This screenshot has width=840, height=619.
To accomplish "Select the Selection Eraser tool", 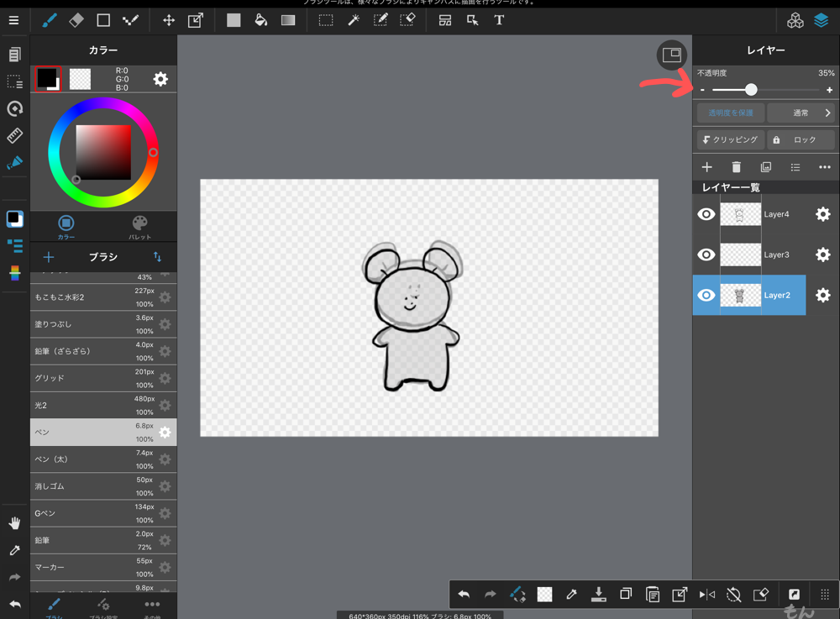I will pyautogui.click(x=407, y=20).
